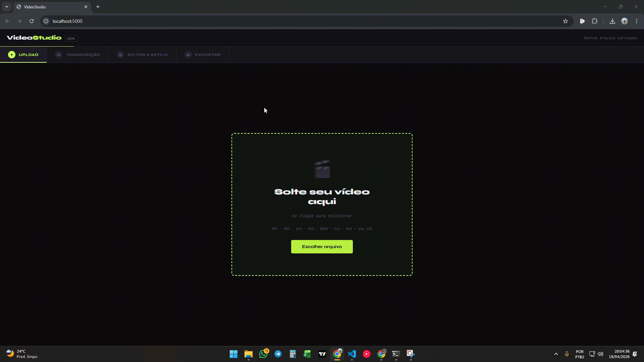
Task: Click the Escolher arquivo button
Action: 322,247
